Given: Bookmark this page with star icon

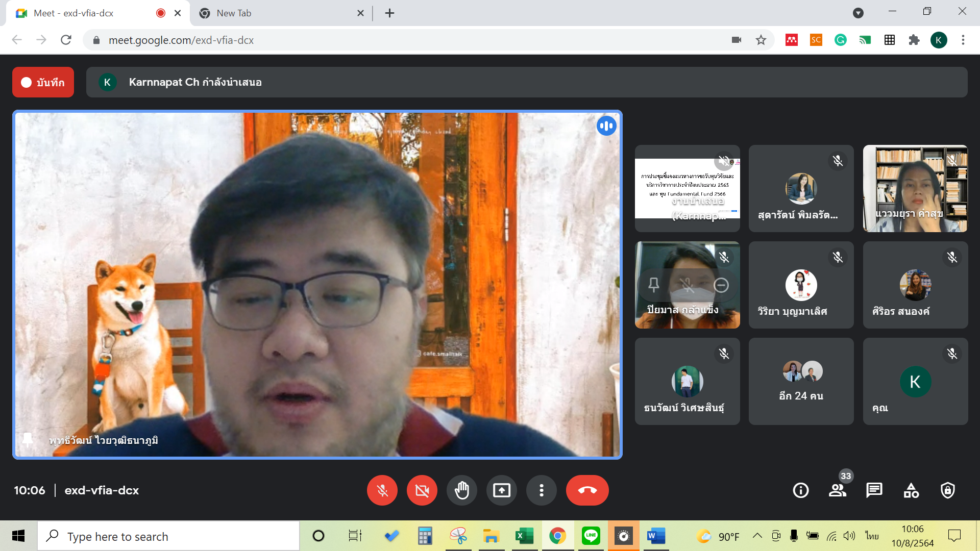Looking at the screenshot, I should coord(761,40).
